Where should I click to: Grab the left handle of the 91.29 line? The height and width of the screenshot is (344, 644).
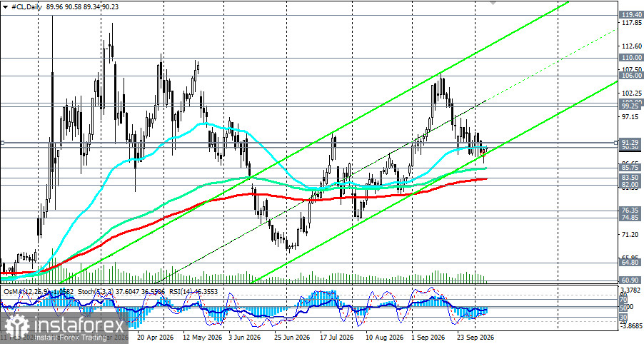click(x=2, y=143)
